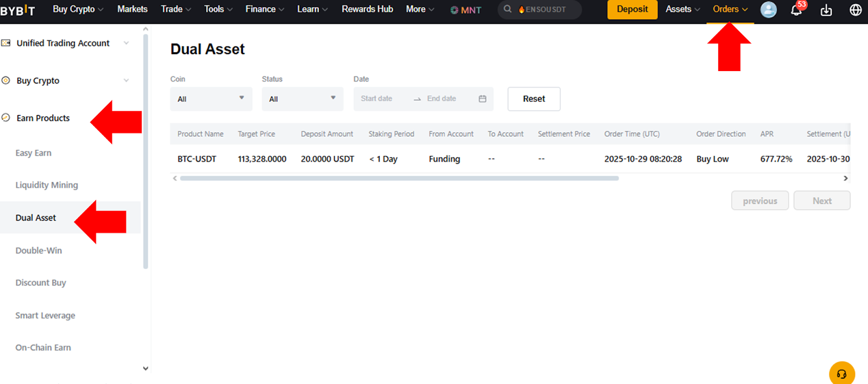Click order time 2025-10-29 08:20:28
Viewport: 868px width, 384px height.
tap(643, 159)
